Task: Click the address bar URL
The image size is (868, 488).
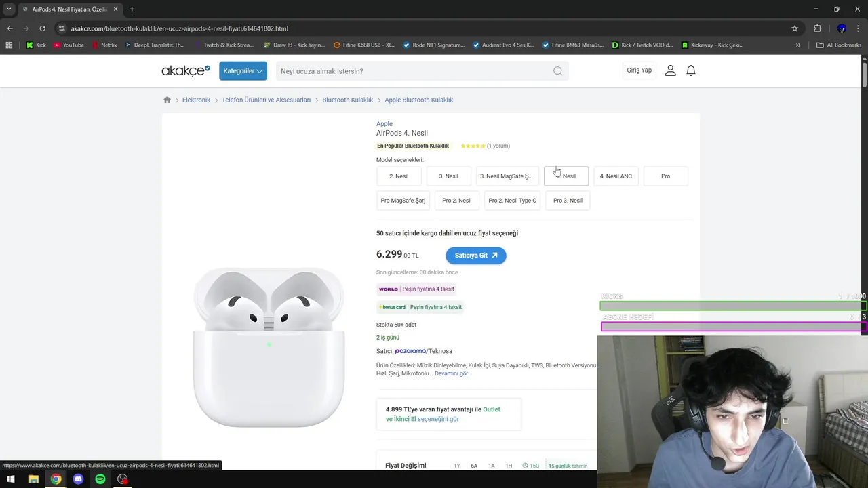Action: (x=180, y=28)
